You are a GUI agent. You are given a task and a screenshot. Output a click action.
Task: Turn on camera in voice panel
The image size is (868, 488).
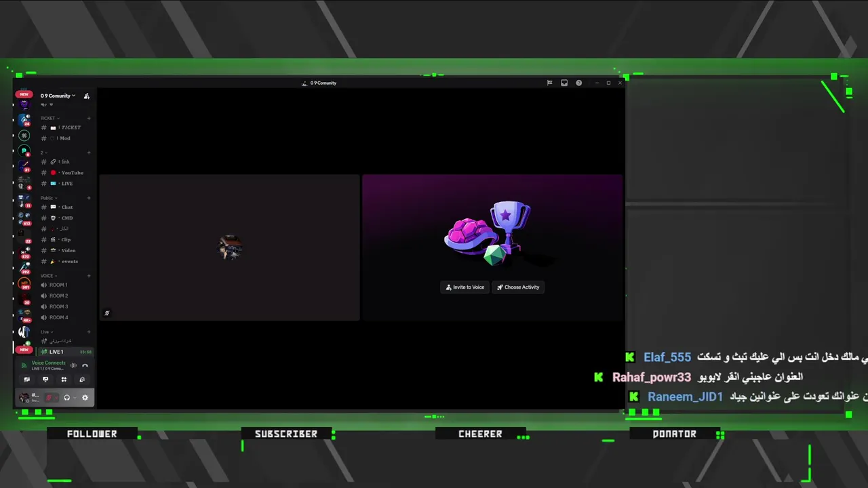(27, 380)
